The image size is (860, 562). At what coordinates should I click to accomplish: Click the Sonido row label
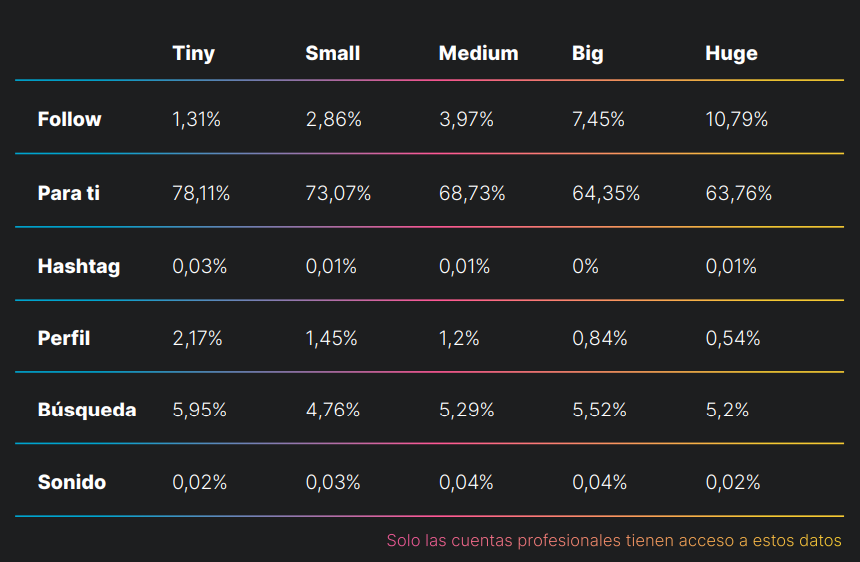[71, 482]
